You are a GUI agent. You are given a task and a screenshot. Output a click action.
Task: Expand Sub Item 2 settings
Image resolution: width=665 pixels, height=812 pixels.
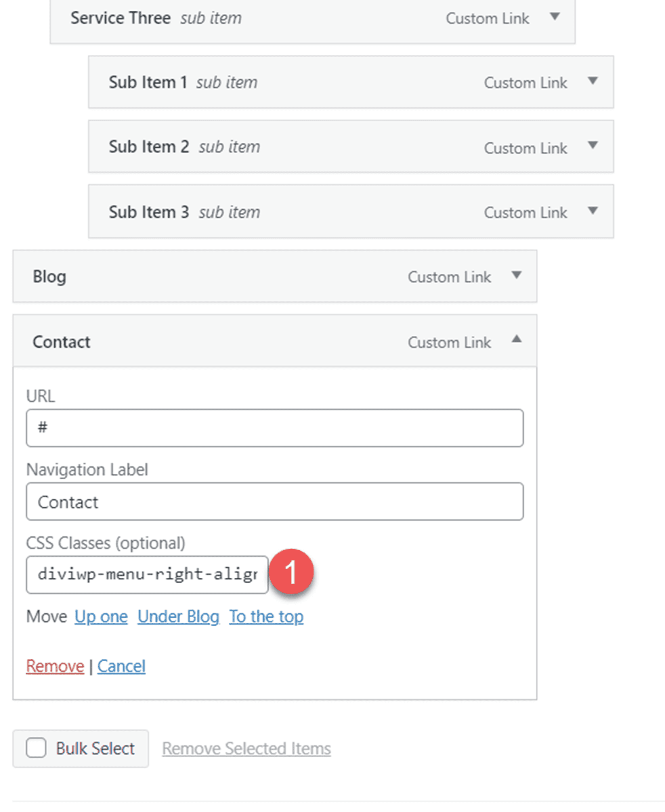(x=593, y=146)
